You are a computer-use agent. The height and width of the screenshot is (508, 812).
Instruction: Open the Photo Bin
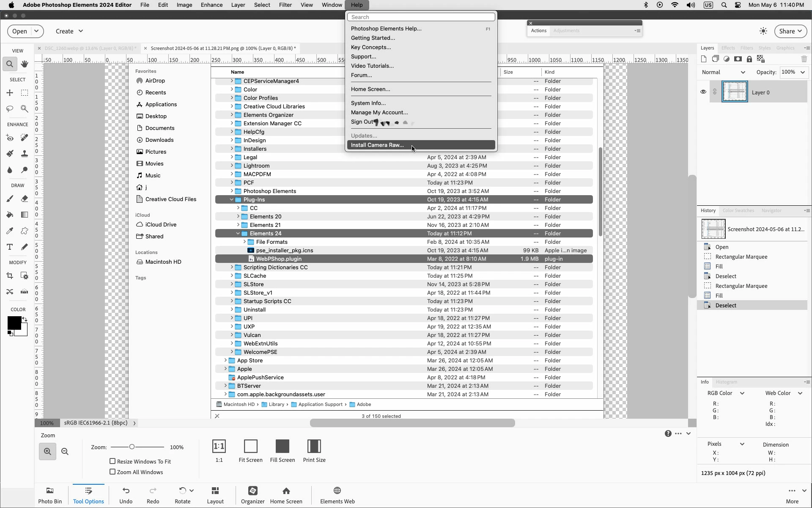point(50,494)
